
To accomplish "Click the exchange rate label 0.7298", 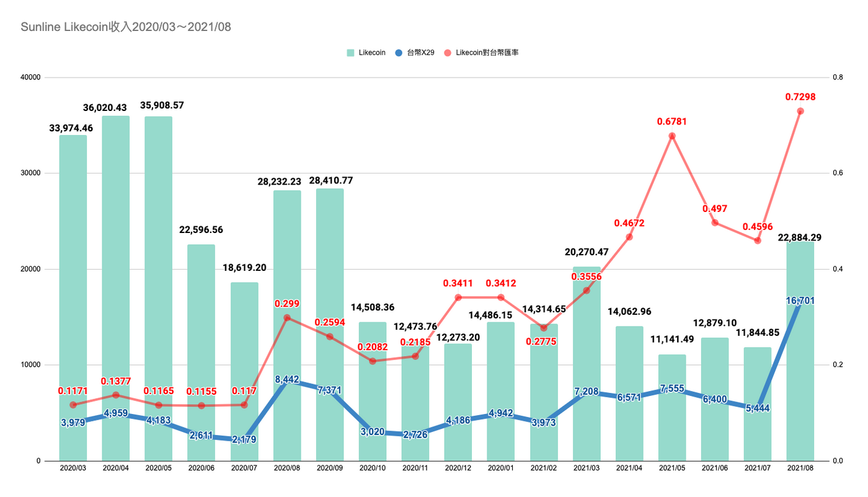I will (800, 97).
